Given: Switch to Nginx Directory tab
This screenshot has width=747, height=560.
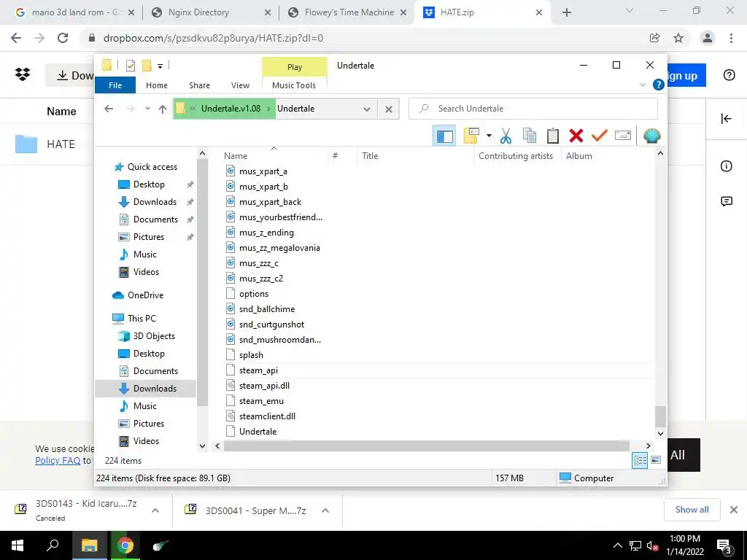Looking at the screenshot, I should pyautogui.click(x=198, y=12).
